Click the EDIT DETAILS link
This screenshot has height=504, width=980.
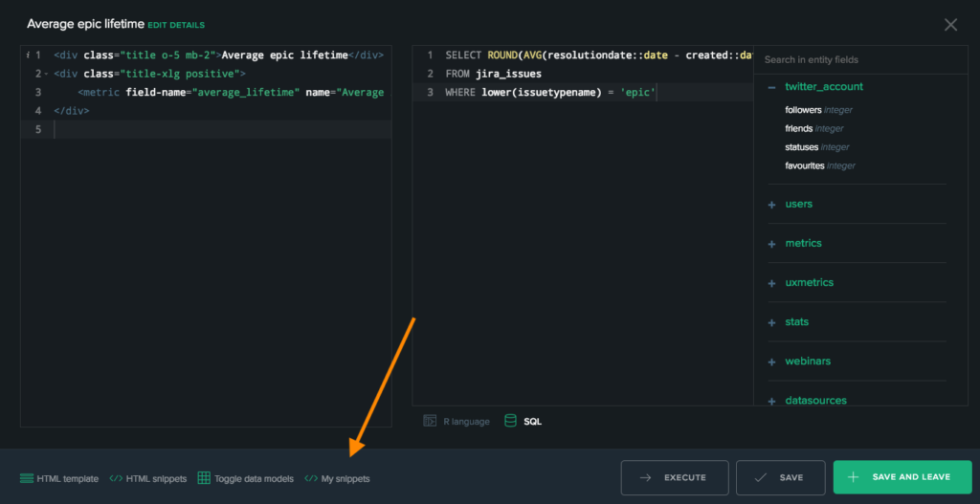point(176,25)
